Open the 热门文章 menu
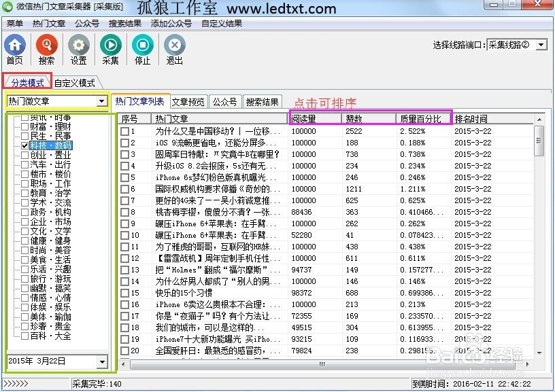This screenshot has height=392, width=555. 49,24
